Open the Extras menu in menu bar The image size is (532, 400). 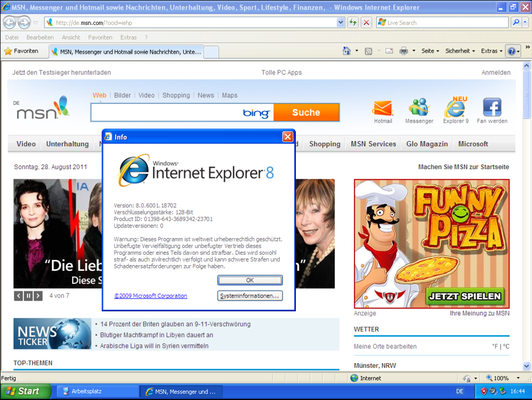(x=128, y=37)
